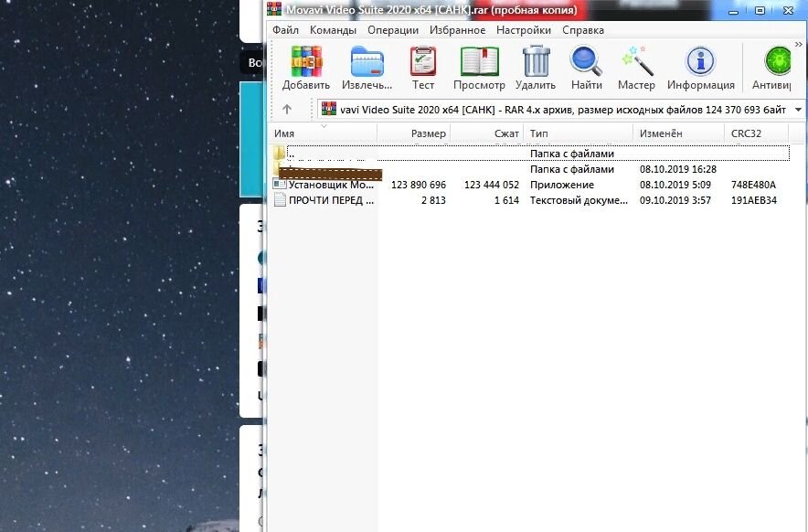
Task: Sort by Размер column header
Action: pos(414,133)
